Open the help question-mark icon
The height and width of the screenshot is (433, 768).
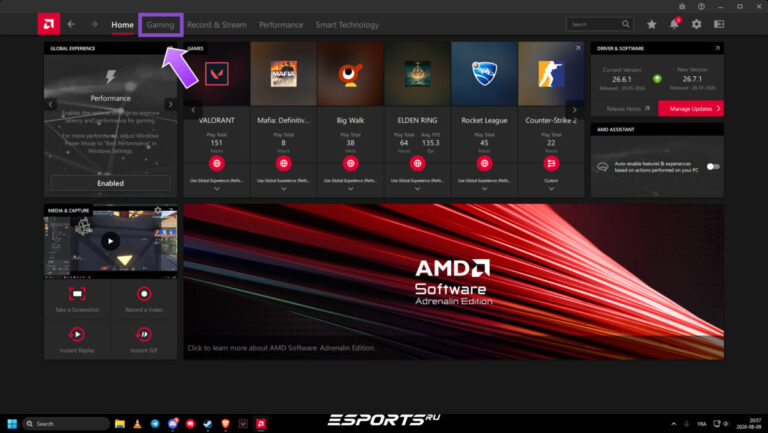tap(701, 6)
